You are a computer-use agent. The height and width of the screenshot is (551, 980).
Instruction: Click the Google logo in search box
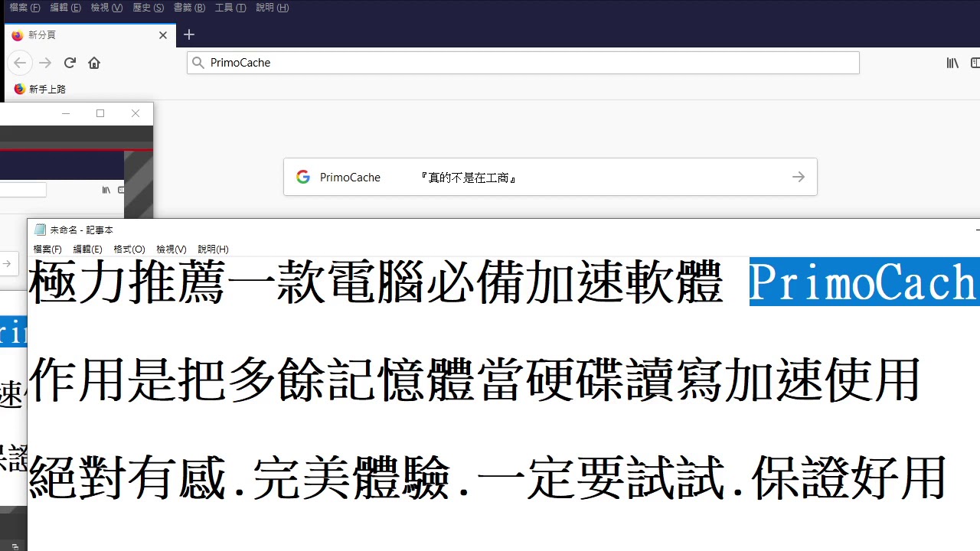303,177
